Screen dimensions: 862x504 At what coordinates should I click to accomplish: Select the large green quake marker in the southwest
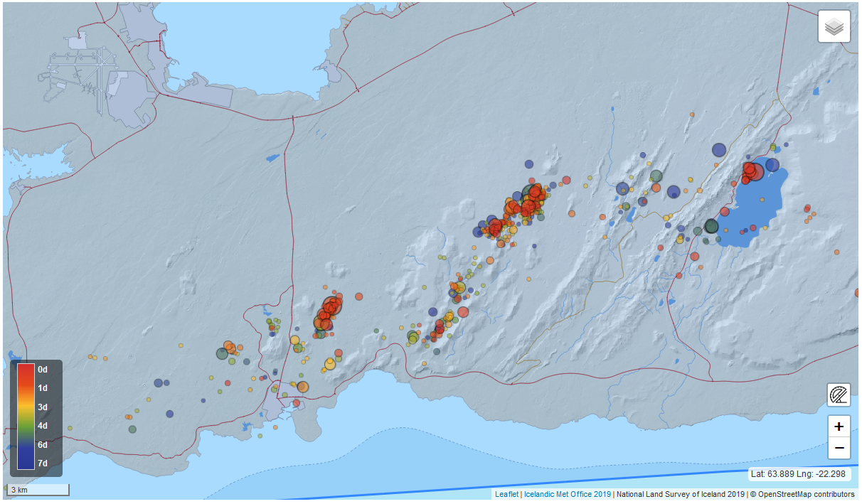[222, 353]
